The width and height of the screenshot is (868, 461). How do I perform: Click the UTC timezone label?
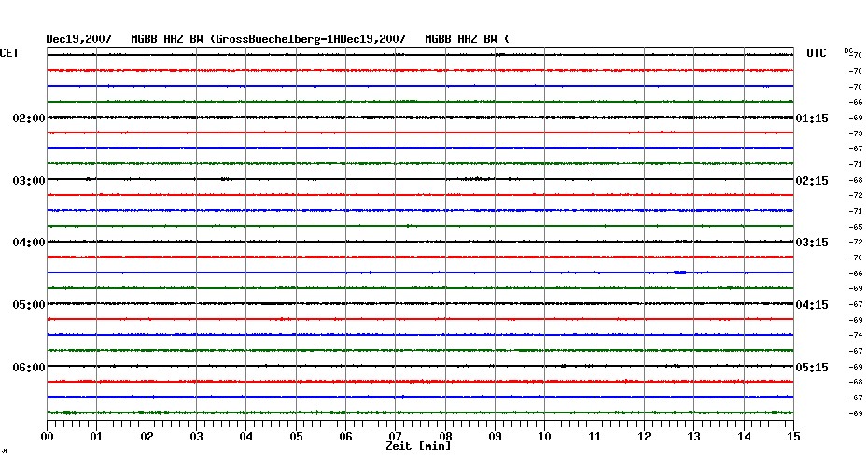[x=817, y=53]
